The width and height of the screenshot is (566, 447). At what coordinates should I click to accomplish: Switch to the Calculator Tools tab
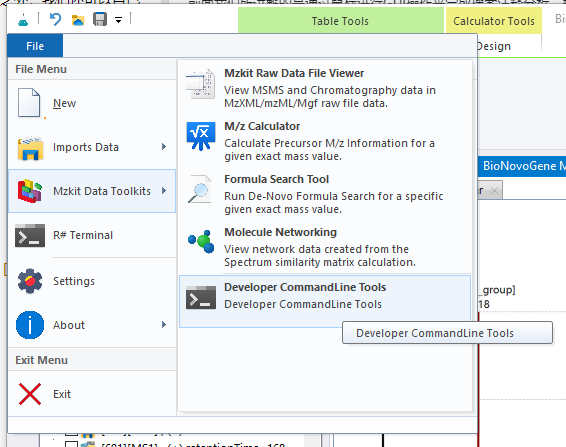[x=493, y=21]
